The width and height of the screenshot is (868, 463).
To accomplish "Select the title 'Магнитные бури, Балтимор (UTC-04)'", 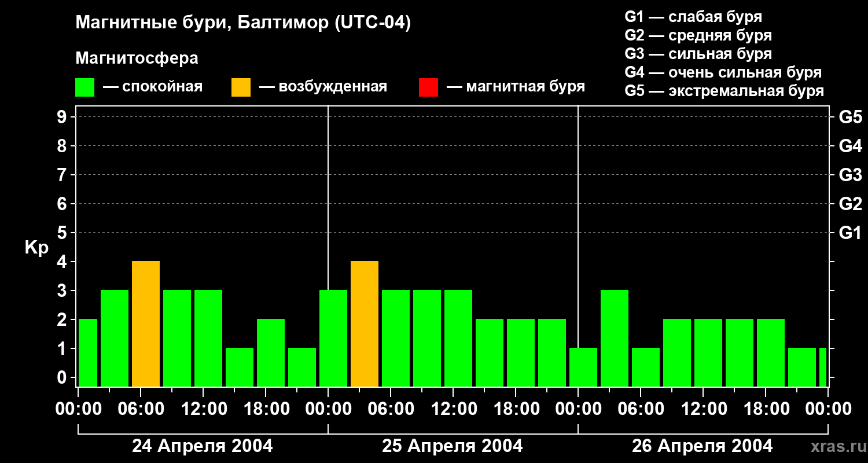I will coord(243,24).
